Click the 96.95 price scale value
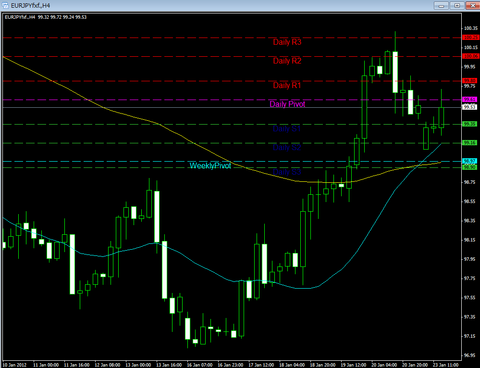The height and width of the screenshot is (368, 480). tap(470, 355)
